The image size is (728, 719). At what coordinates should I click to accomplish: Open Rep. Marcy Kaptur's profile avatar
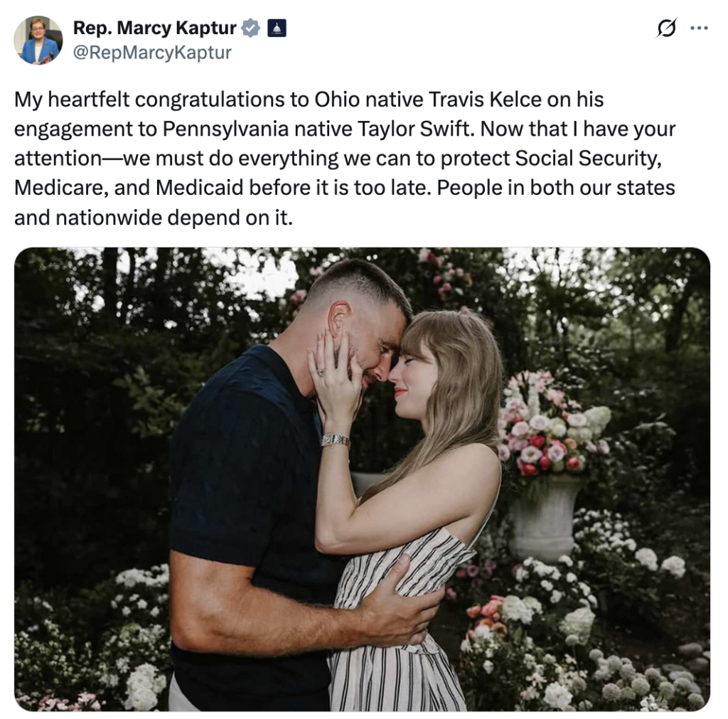point(38,41)
